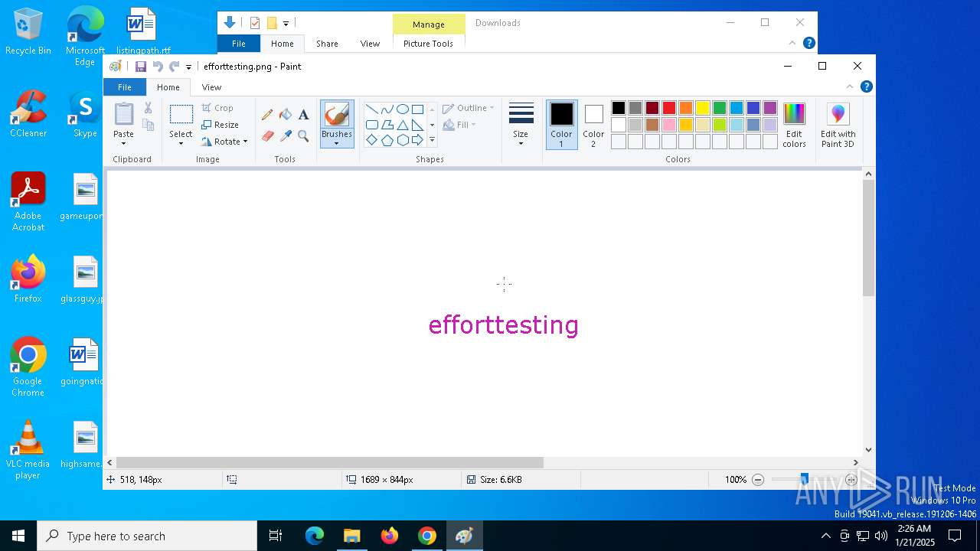Image resolution: width=980 pixels, height=551 pixels.
Task: Choose the Pentagon shape
Action: (387, 140)
